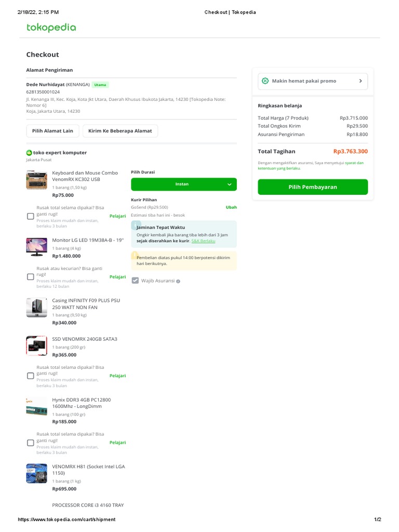Image resolution: width=399 pixels, height=532 pixels.
Task: Check the protection checkbox under SSD VENOMRX
Action: (x=31, y=376)
